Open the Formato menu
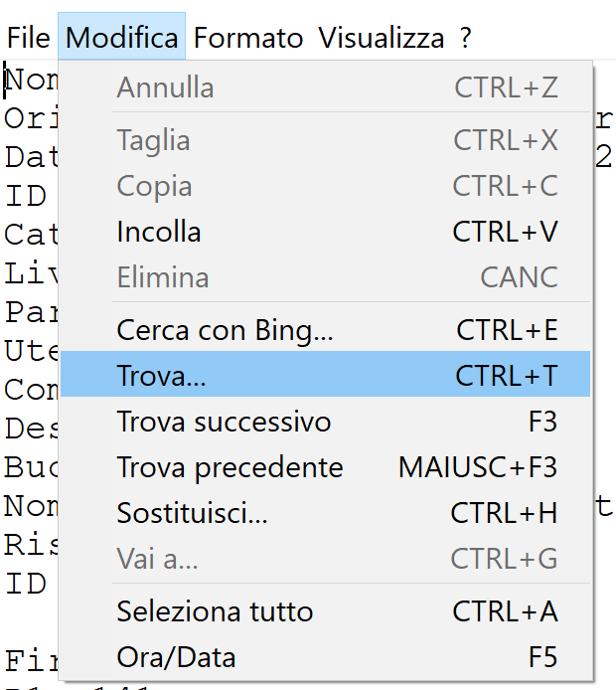The height and width of the screenshot is (690, 616). [248, 38]
